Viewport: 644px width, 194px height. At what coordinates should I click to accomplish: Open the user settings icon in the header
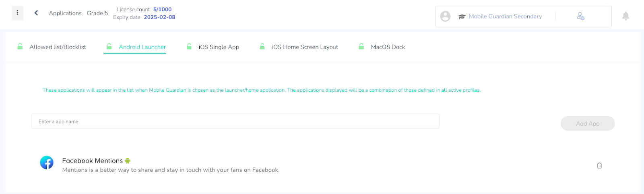tap(580, 17)
